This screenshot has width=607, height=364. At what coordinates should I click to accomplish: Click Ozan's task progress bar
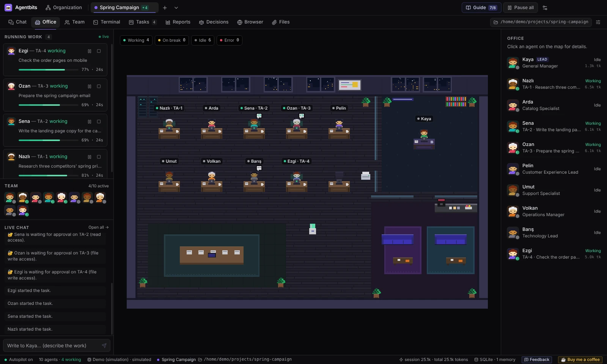pyautogui.click(x=49, y=105)
